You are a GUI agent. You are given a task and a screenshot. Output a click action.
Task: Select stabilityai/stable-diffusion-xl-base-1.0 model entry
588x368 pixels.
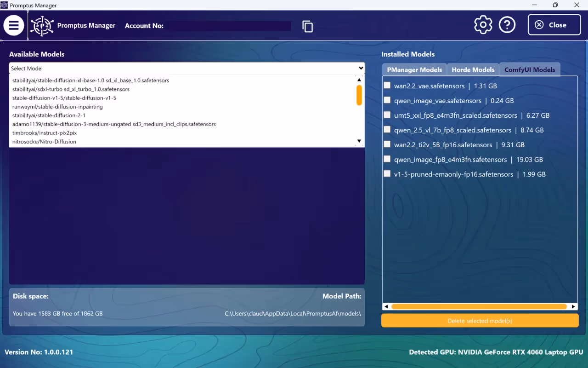(90, 80)
